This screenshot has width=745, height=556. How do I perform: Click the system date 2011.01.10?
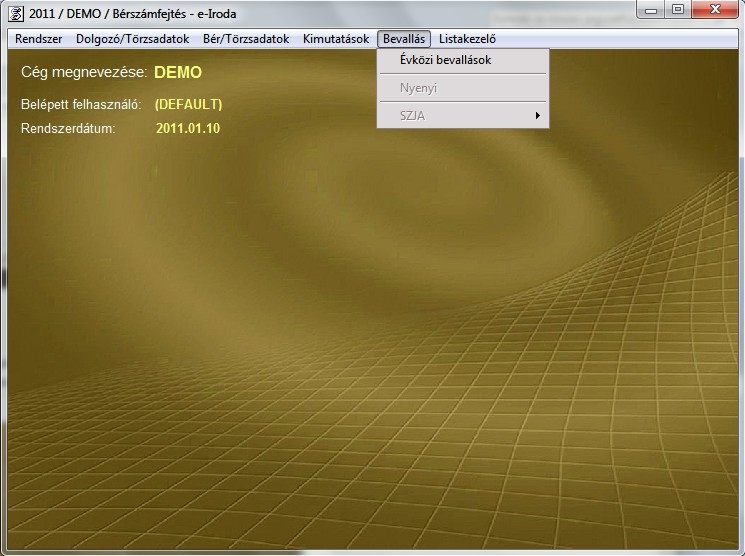click(x=188, y=128)
